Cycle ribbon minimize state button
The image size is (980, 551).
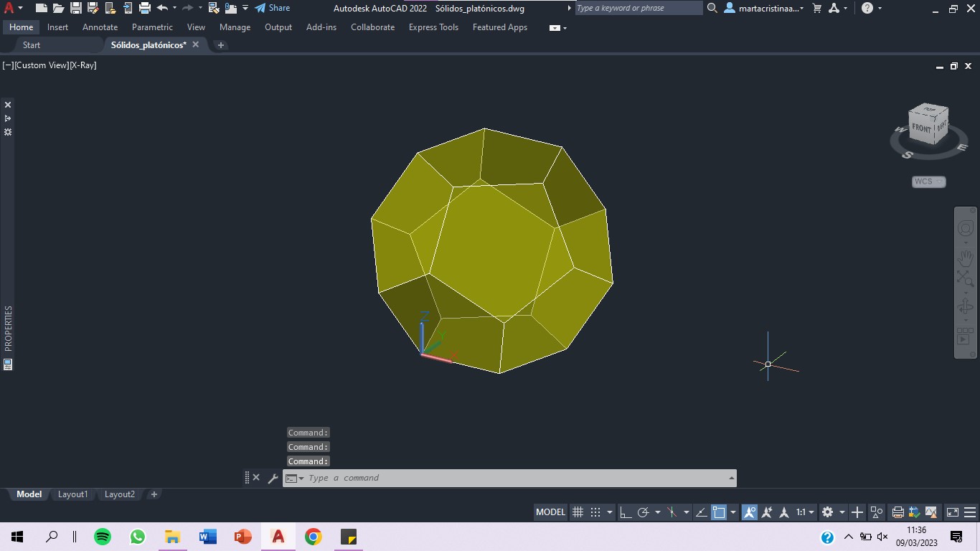pyautogui.click(x=555, y=28)
